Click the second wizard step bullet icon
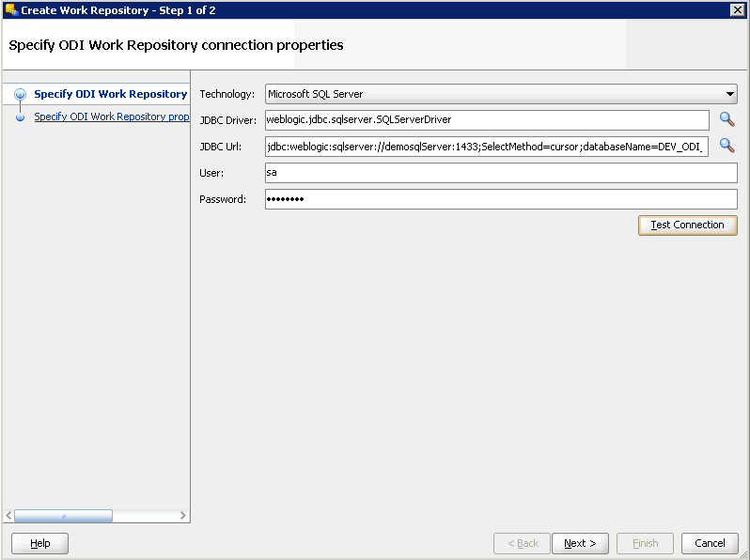Viewport: 750px width, 560px height. 20,117
